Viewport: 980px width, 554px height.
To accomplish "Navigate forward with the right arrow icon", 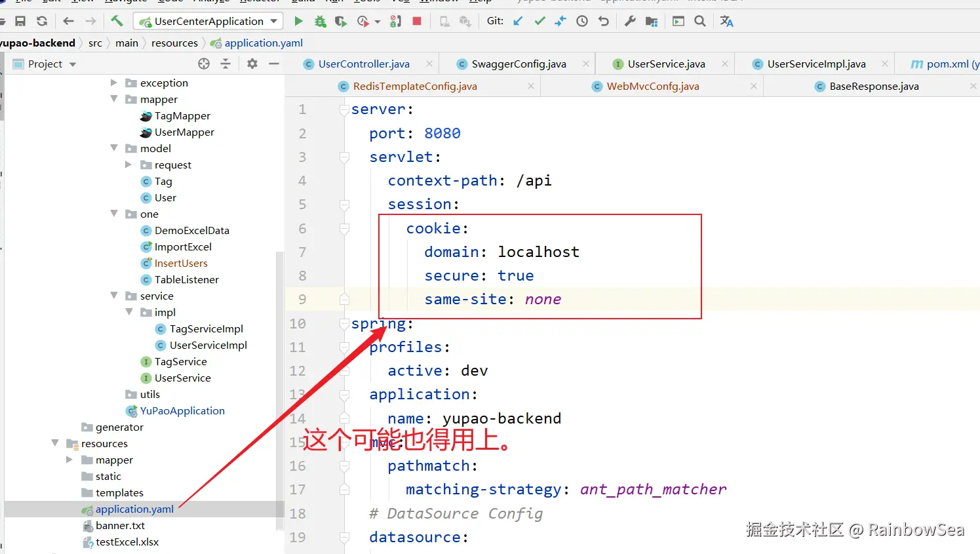I will [x=90, y=21].
